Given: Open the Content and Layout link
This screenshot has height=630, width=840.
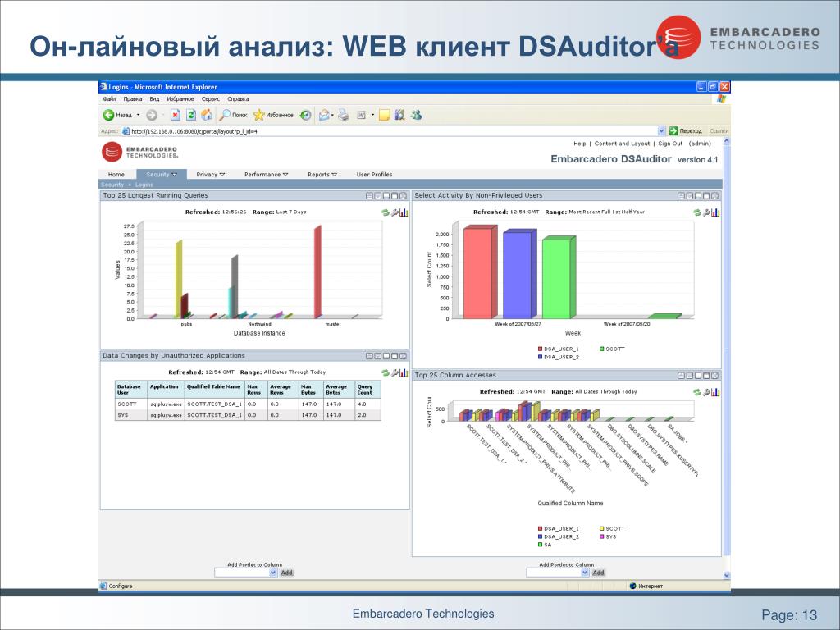Looking at the screenshot, I should click(622, 144).
